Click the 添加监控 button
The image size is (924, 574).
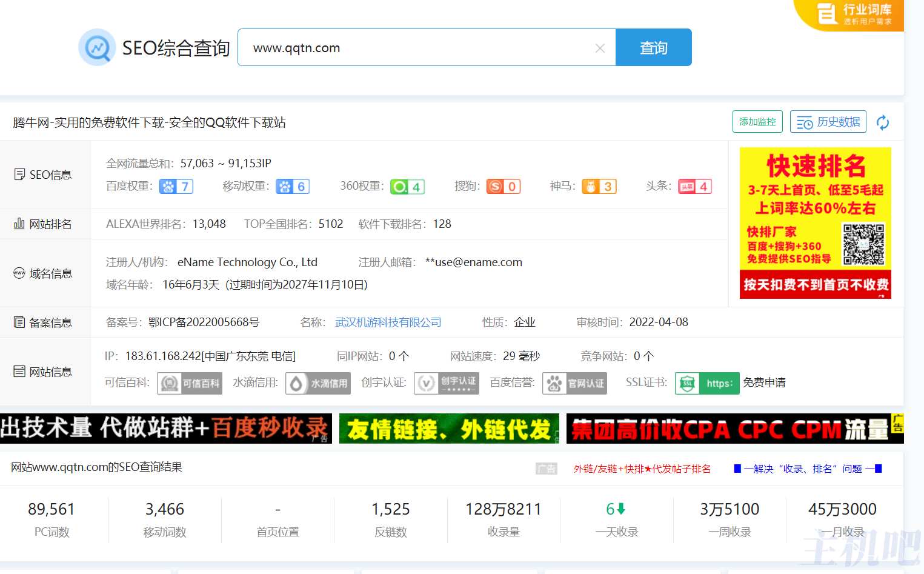(757, 122)
